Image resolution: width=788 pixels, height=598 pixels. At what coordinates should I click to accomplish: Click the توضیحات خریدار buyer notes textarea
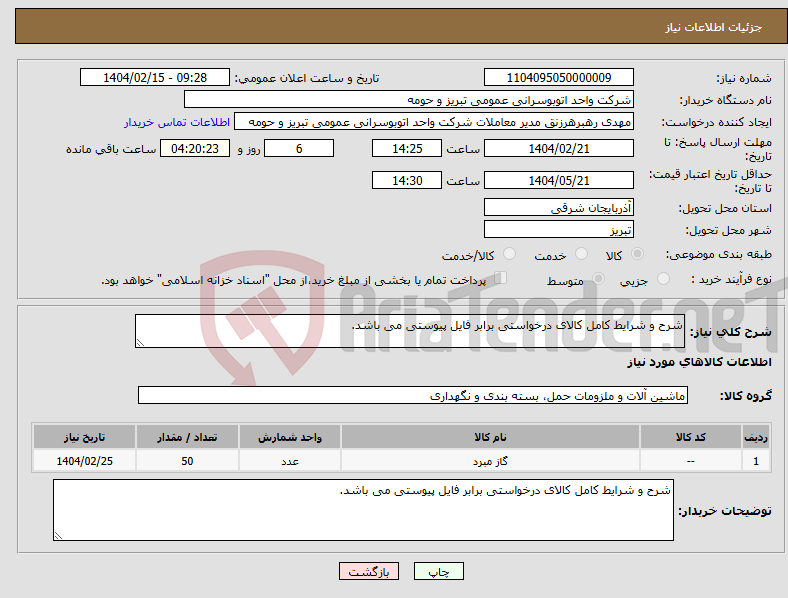(363, 510)
